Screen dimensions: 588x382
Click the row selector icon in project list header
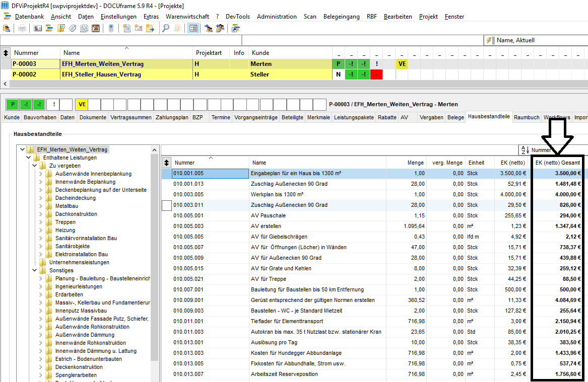pos(6,53)
